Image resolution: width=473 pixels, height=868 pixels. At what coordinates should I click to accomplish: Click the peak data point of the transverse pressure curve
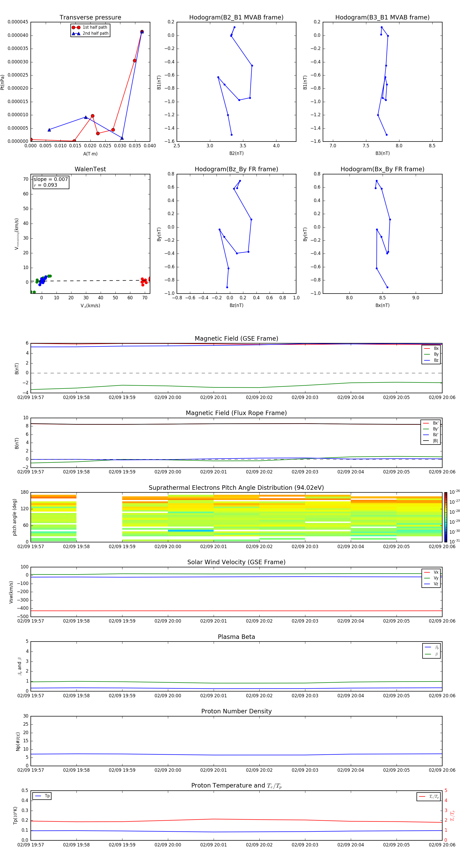pos(142,32)
